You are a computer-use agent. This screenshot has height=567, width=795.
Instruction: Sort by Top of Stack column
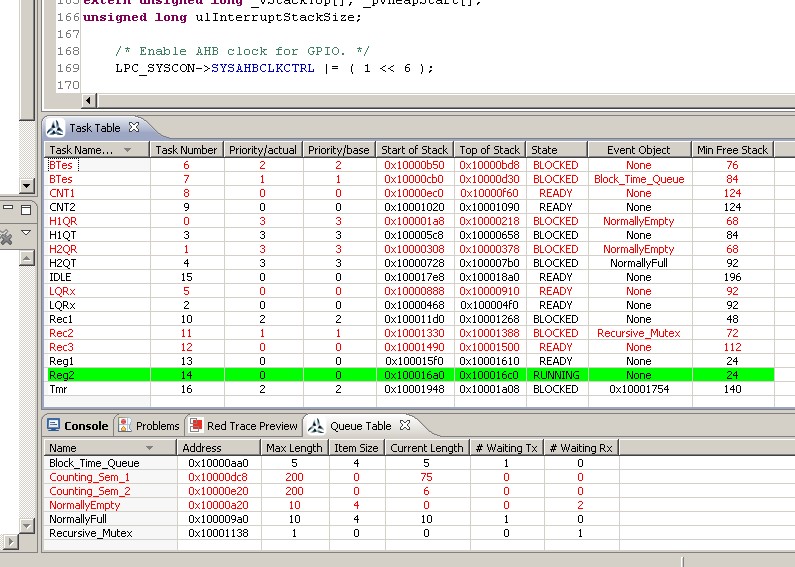[489, 150]
